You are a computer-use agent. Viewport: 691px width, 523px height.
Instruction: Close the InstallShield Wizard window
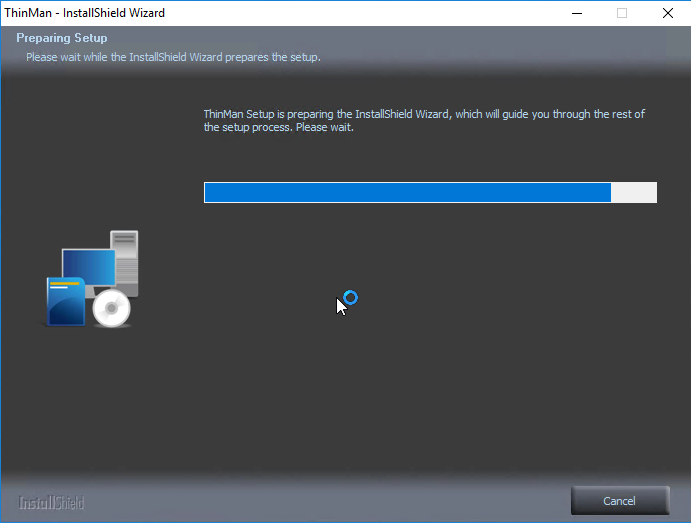(x=668, y=13)
